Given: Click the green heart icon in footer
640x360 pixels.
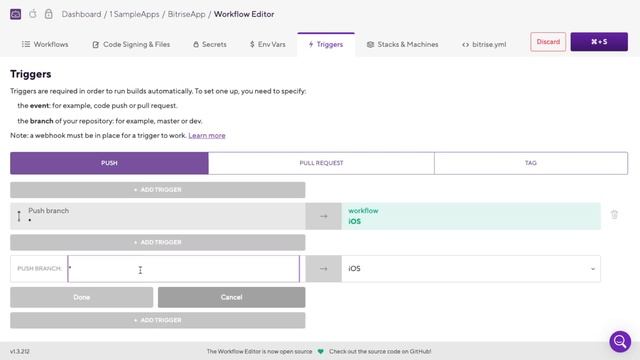Looking at the screenshot, I should click(x=320, y=351).
